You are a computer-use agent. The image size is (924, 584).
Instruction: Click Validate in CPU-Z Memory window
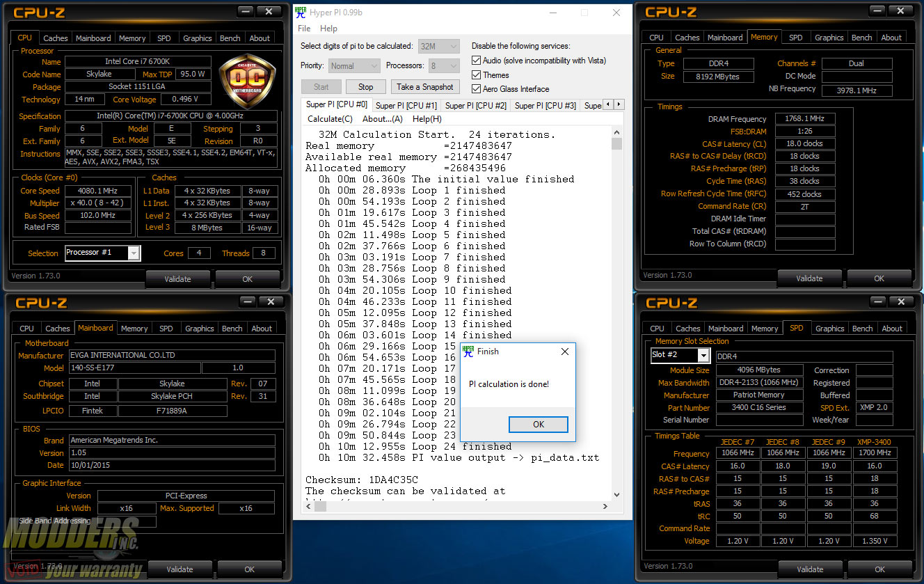pos(809,278)
